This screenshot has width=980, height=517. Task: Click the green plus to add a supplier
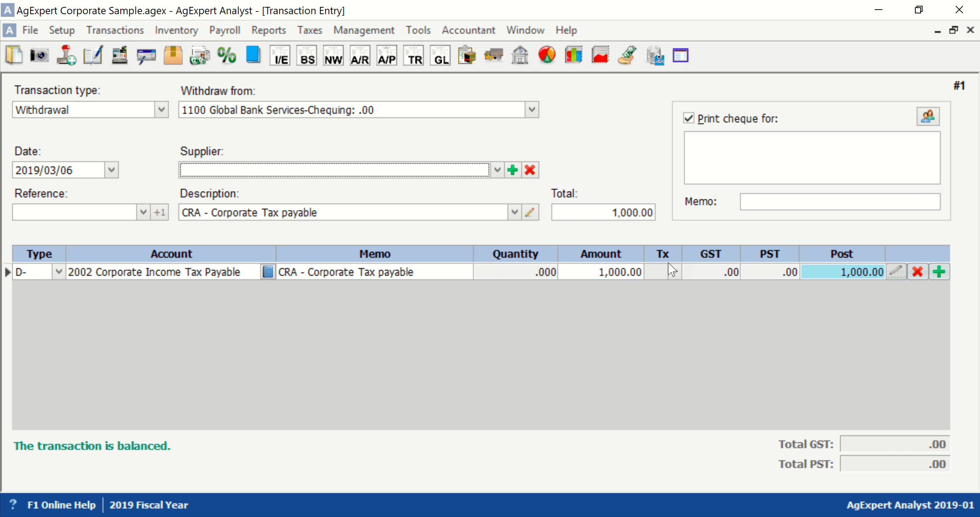(x=512, y=170)
